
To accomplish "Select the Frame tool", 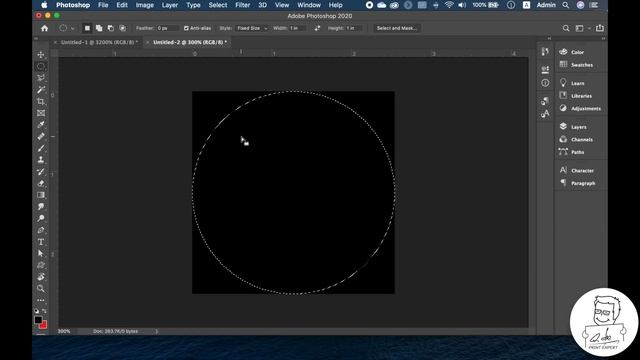I will (x=41, y=113).
